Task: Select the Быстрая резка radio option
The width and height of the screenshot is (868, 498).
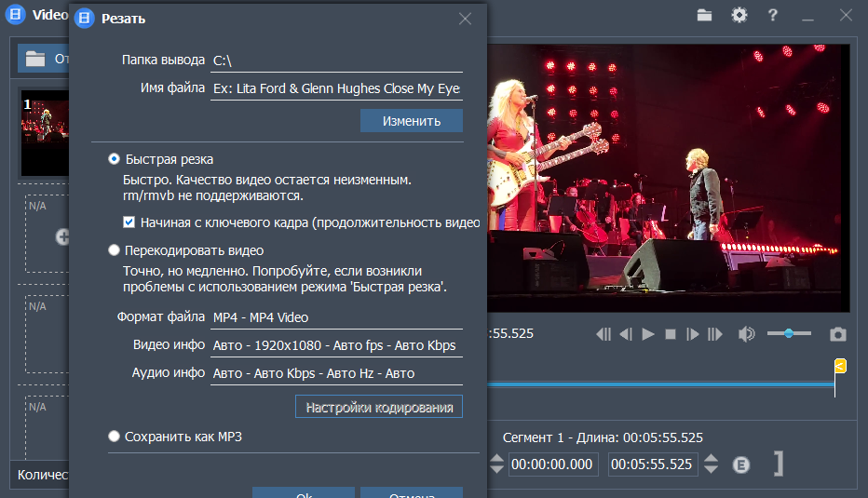Action: click(x=114, y=159)
